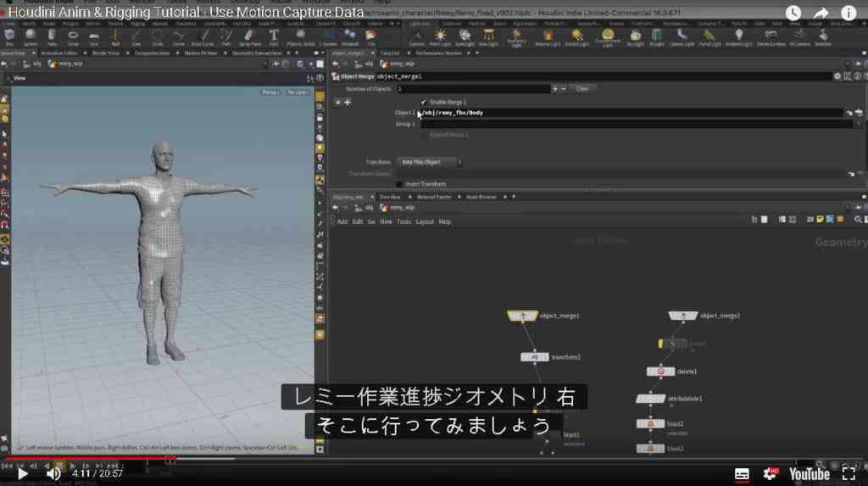Toggle YouTube subtitles button

click(742, 474)
